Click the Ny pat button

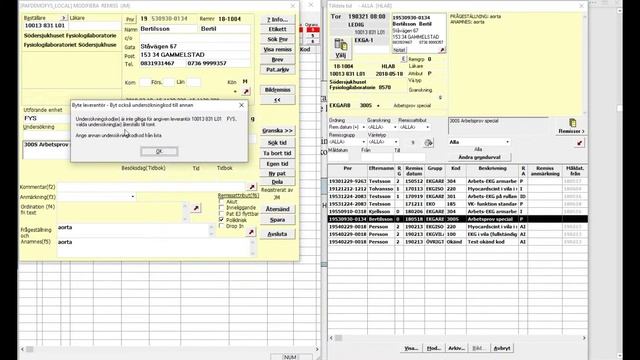(x=278, y=173)
